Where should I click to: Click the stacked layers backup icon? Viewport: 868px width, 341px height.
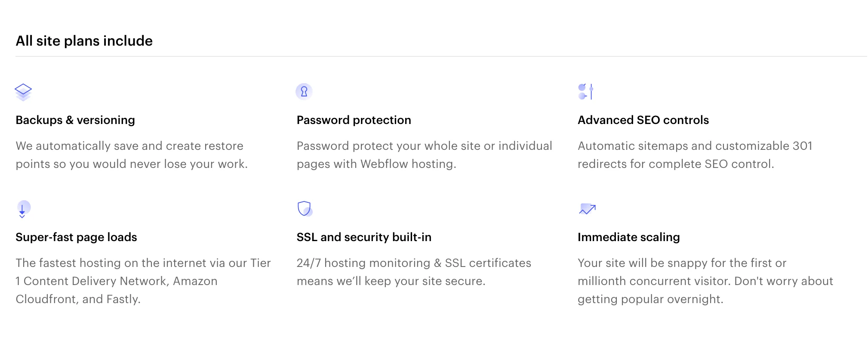coord(23,92)
